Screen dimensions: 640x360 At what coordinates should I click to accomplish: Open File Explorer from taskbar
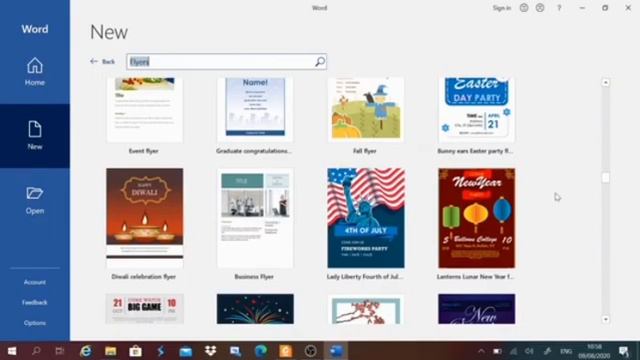point(111,351)
